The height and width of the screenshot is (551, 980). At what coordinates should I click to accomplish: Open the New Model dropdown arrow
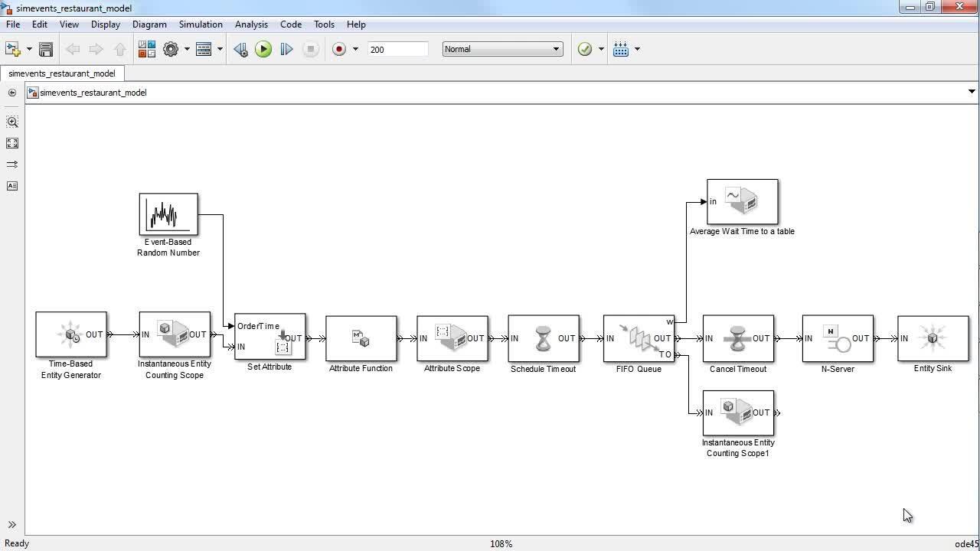pyautogui.click(x=29, y=49)
